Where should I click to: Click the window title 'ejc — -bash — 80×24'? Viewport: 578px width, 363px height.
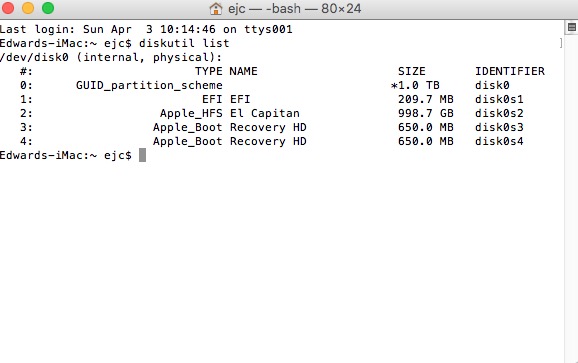coord(294,8)
